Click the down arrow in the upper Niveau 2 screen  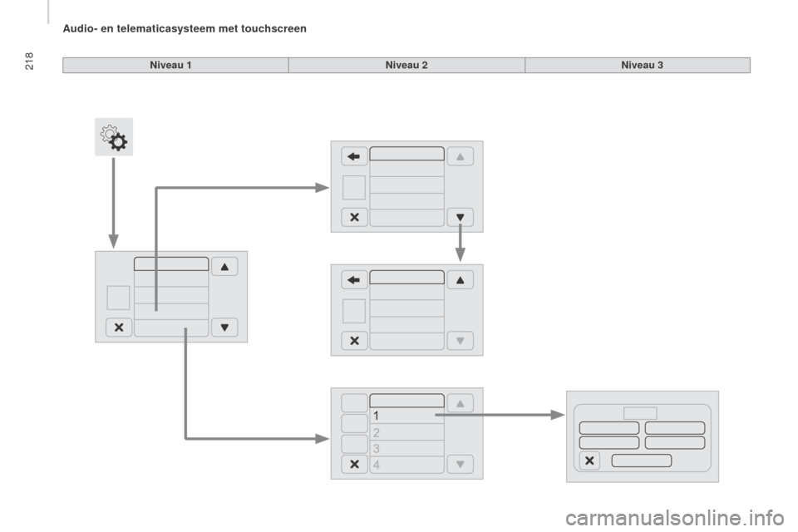460,218
